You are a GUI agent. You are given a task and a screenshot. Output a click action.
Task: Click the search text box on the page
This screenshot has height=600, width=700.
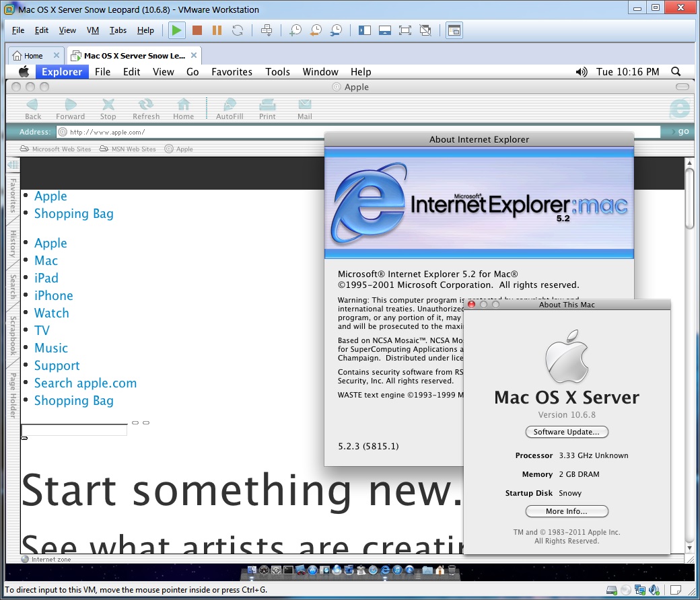[74, 430]
